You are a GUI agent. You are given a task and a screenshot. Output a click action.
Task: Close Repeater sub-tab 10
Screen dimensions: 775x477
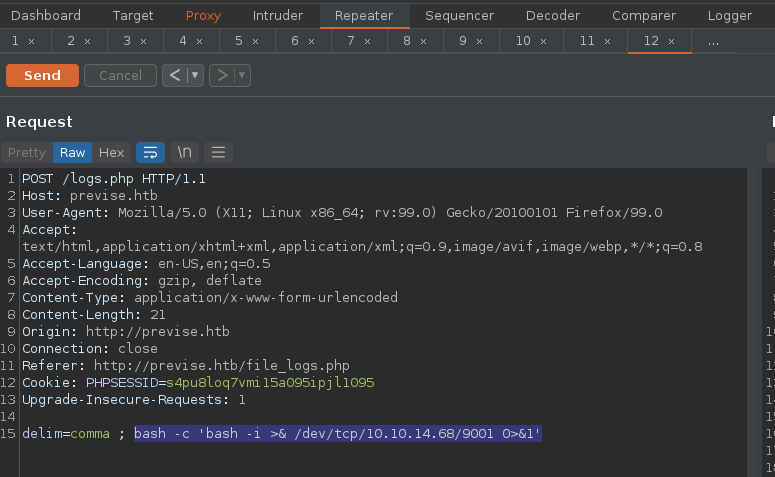pos(544,42)
